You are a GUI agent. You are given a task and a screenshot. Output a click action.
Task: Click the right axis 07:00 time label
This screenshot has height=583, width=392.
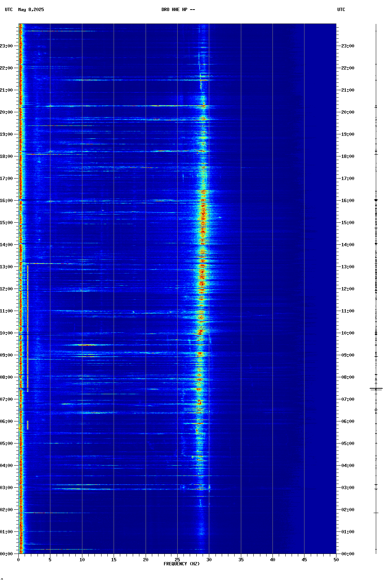[x=348, y=399]
